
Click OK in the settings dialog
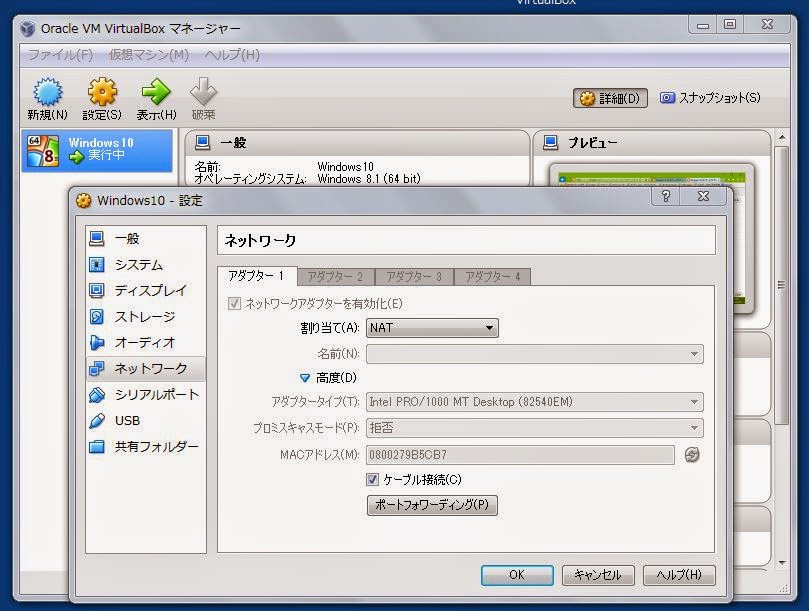517,575
